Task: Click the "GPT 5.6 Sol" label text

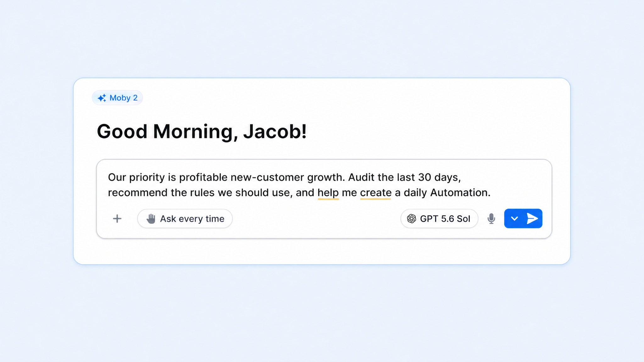Action: pos(445,219)
